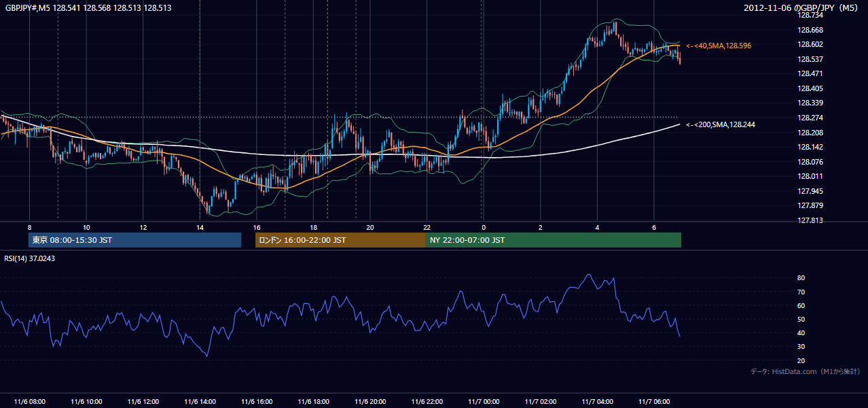Click the 200 SMA 128.244 label
868x408 pixels.
point(721,124)
